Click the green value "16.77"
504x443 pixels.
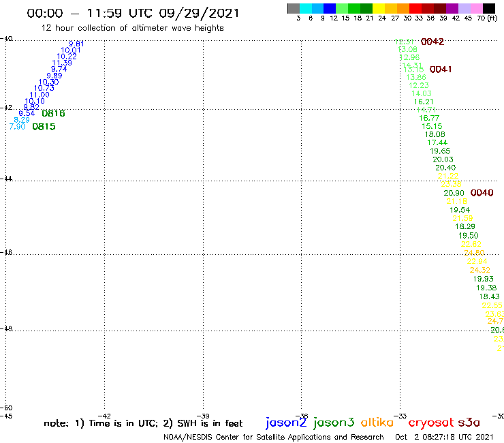[429, 119]
